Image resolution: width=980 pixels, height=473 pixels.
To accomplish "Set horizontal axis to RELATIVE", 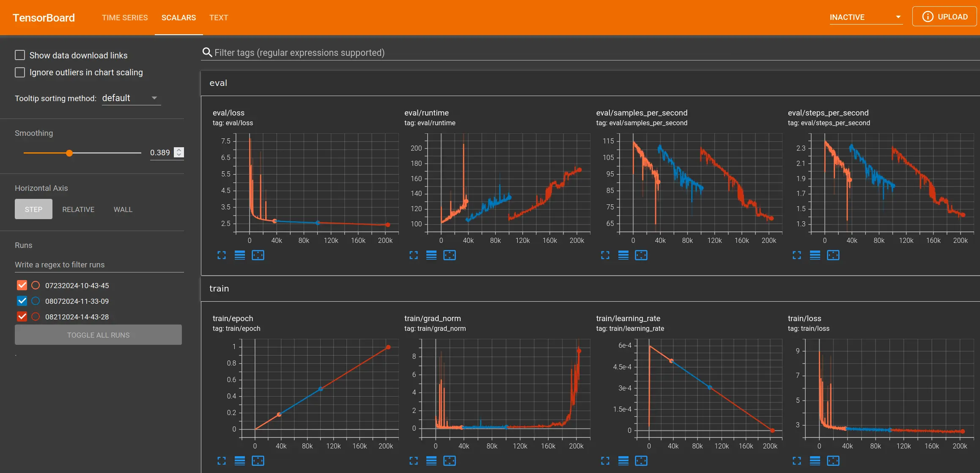I will pyautogui.click(x=78, y=209).
